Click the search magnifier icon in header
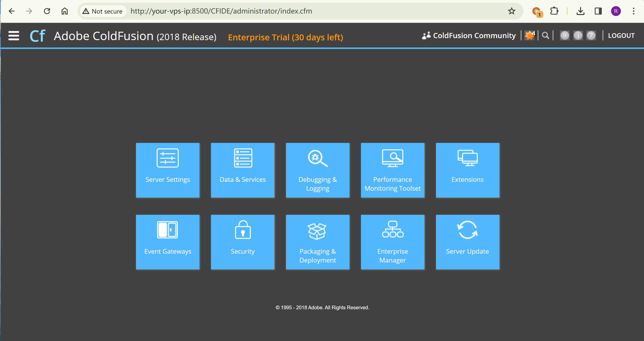Screen dimensions: 644x341 (x=545, y=35)
